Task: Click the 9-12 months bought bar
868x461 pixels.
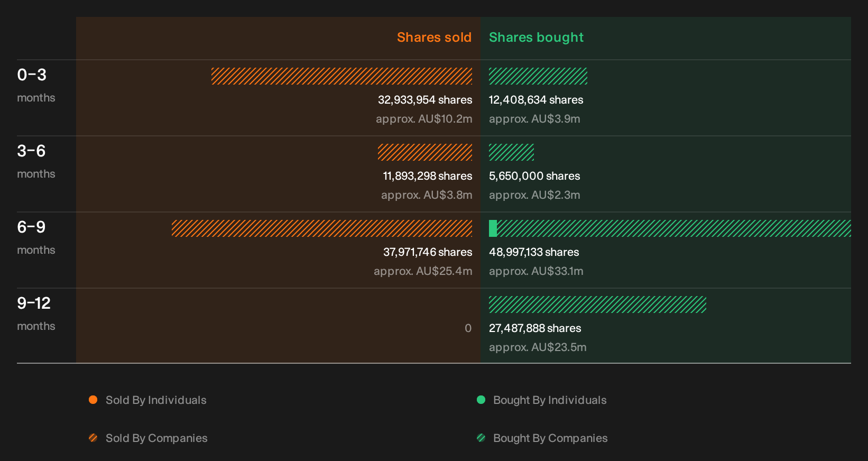Action: tap(597, 305)
